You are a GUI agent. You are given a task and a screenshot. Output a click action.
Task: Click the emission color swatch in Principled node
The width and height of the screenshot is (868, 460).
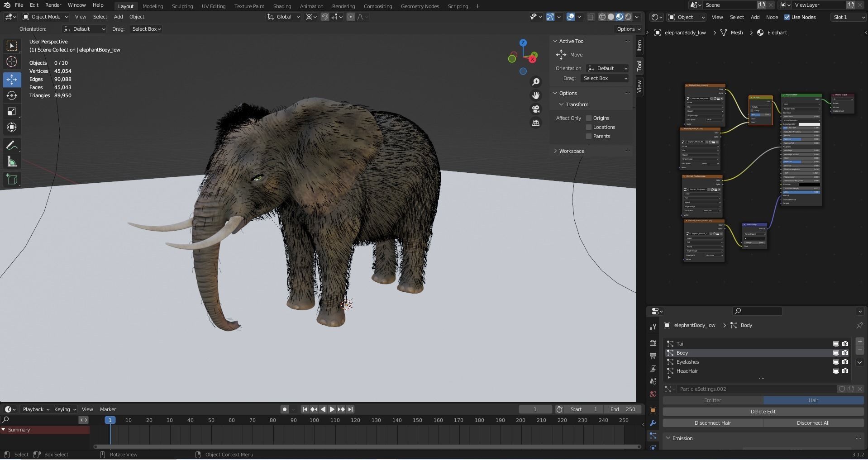pyautogui.click(x=809, y=185)
